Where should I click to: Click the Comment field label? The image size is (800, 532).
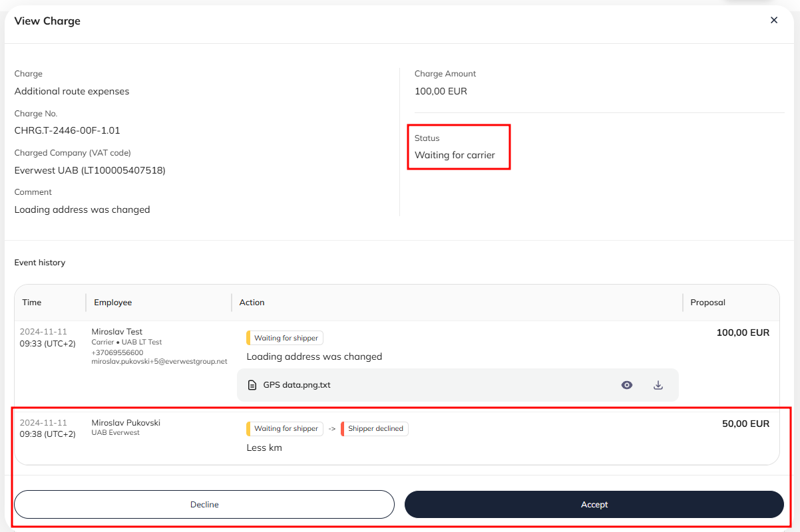click(x=33, y=192)
